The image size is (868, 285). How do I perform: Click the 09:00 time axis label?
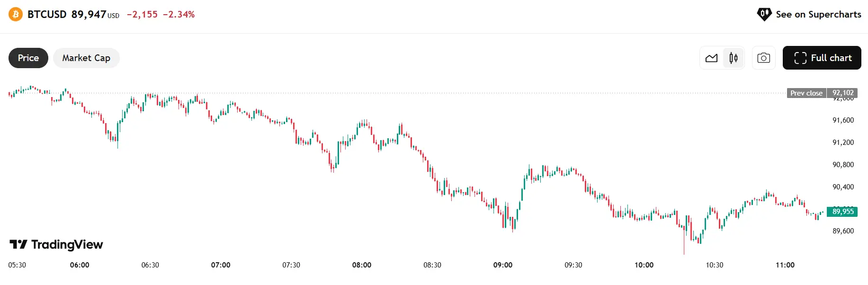(x=504, y=265)
